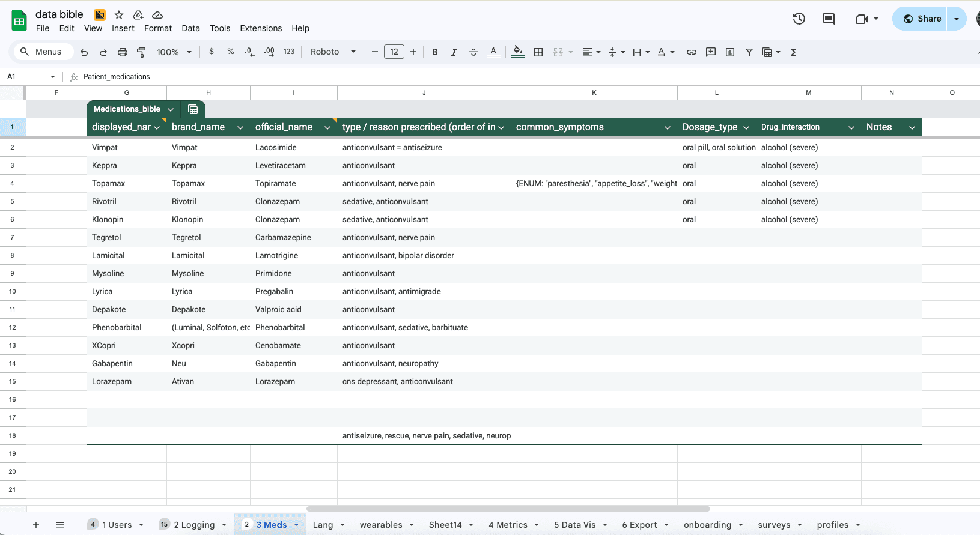Expand Medications_bible table name dropdown
This screenshot has height=535, width=980.
(x=171, y=109)
